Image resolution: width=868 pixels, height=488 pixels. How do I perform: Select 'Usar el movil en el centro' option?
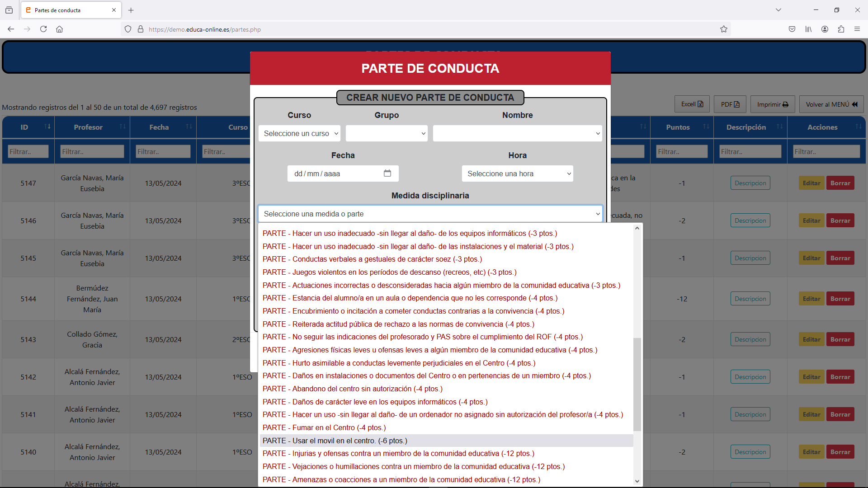tap(335, 441)
